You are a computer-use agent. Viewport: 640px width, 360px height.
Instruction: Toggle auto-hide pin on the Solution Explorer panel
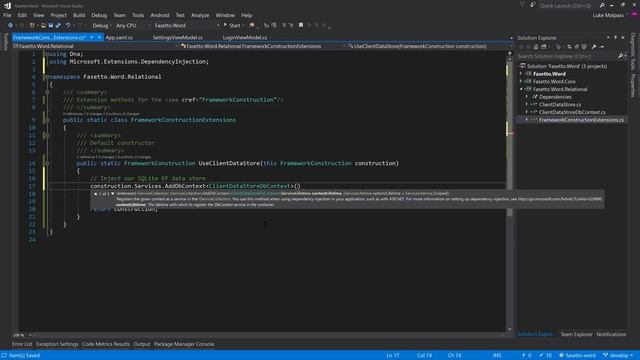pos(616,38)
